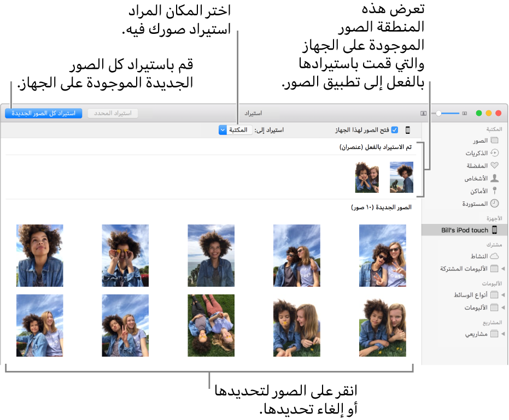
Task: Click the thumbnail zoom slider track
Action: point(448,114)
